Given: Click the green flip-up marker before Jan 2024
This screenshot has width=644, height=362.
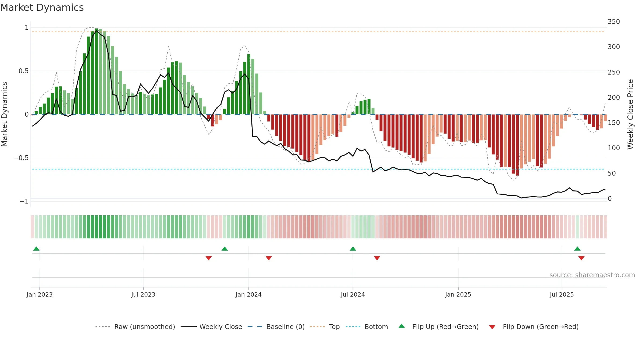Looking at the screenshot, I should 225,249.
